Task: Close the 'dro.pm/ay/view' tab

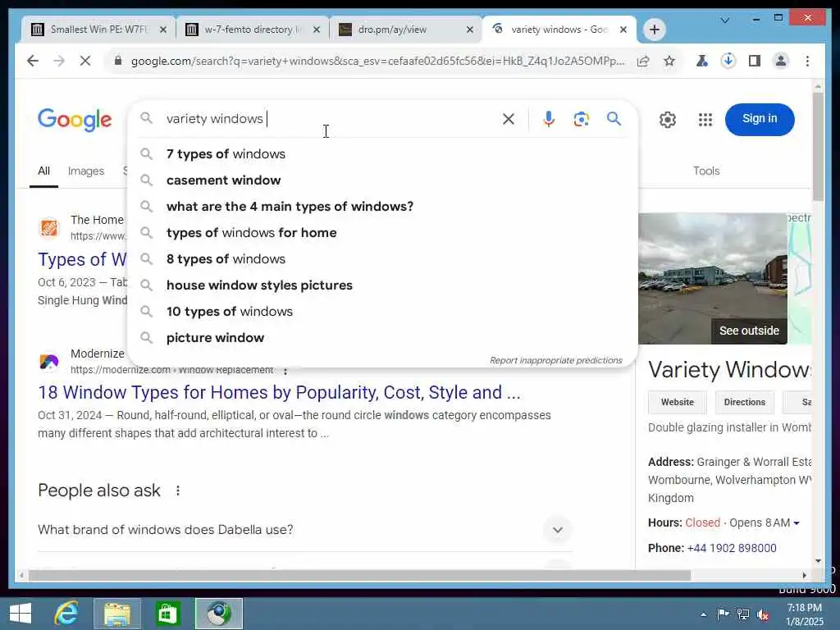Action: [470, 30]
